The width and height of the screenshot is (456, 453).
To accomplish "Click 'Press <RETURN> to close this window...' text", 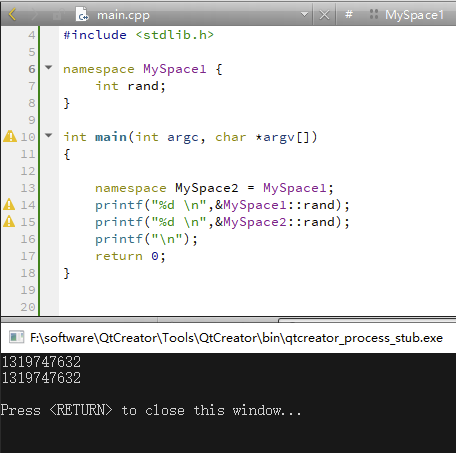I will click(x=151, y=410).
